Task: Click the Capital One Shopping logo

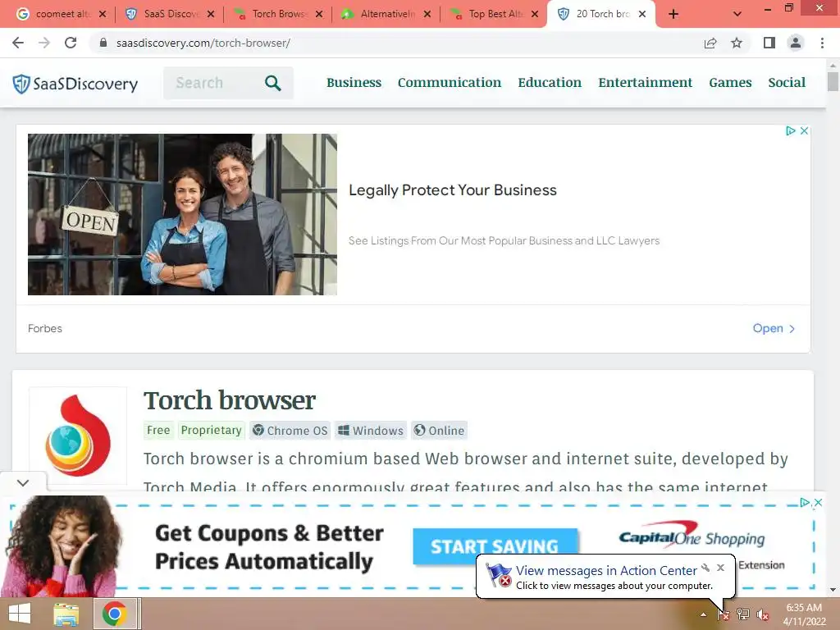Action: pos(692,536)
